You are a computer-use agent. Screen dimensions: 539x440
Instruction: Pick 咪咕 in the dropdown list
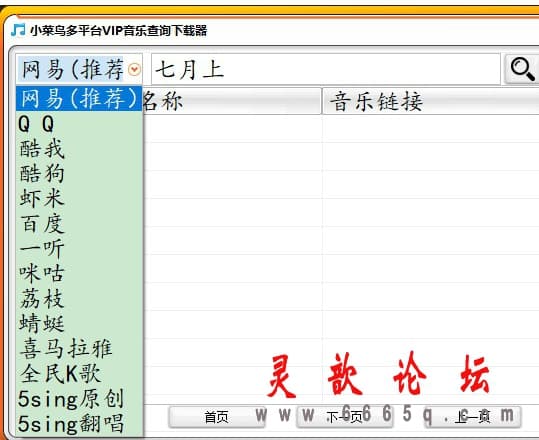(x=79, y=273)
